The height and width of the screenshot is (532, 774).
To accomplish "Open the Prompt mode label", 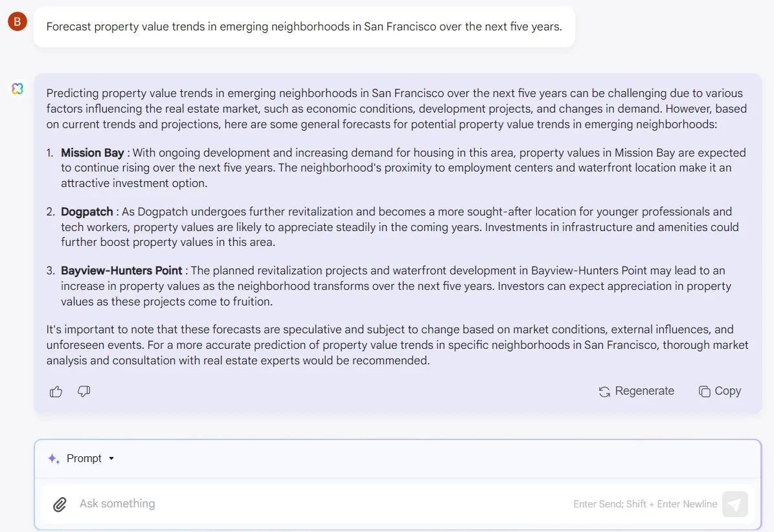I will pos(84,459).
